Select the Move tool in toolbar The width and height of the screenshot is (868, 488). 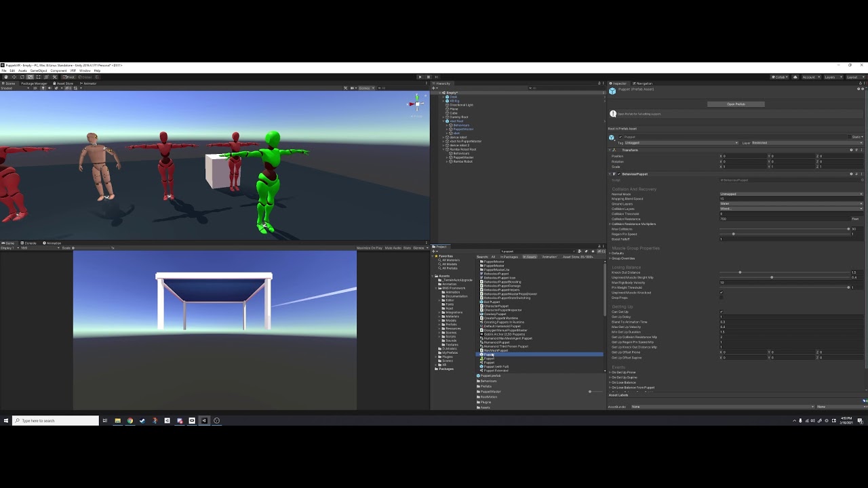(14, 77)
